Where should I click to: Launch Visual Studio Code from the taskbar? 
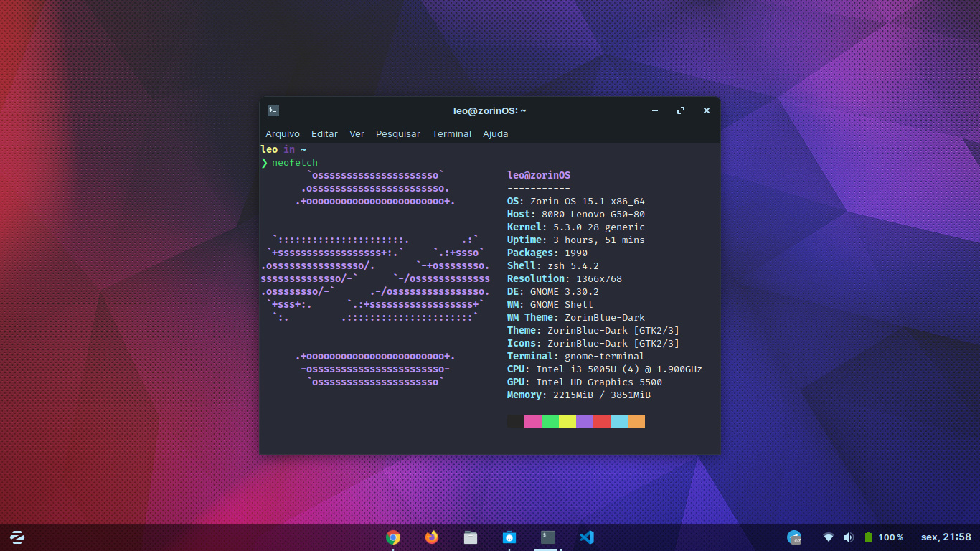pos(587,537)
